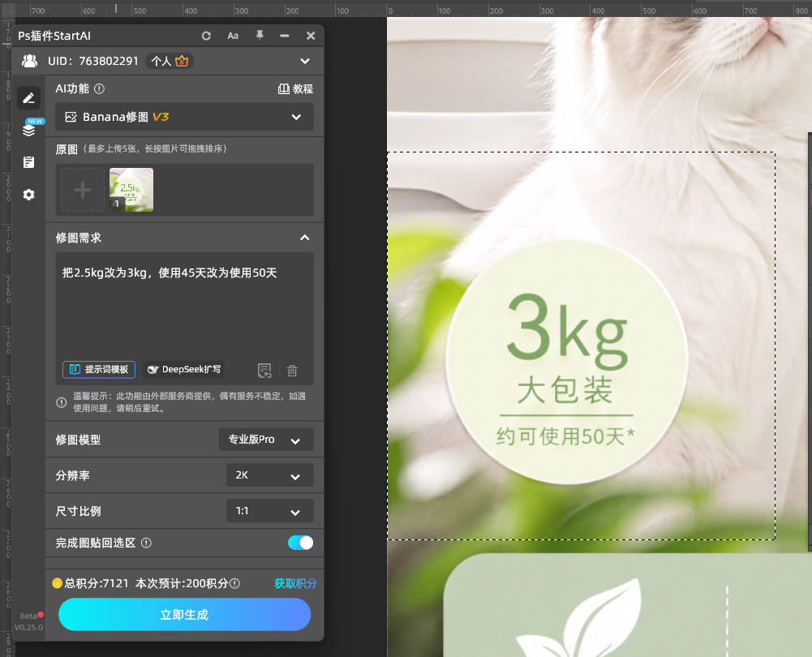The height and width of the screenshot is (657, 812).
Task: Minimize the StartAI plugin panel
Action: click(x=284, y=36)
